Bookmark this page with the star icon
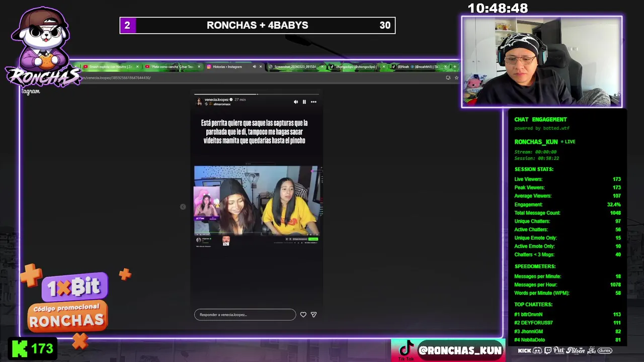The height and width of the screenshot is (362, 644). (456, 77)
